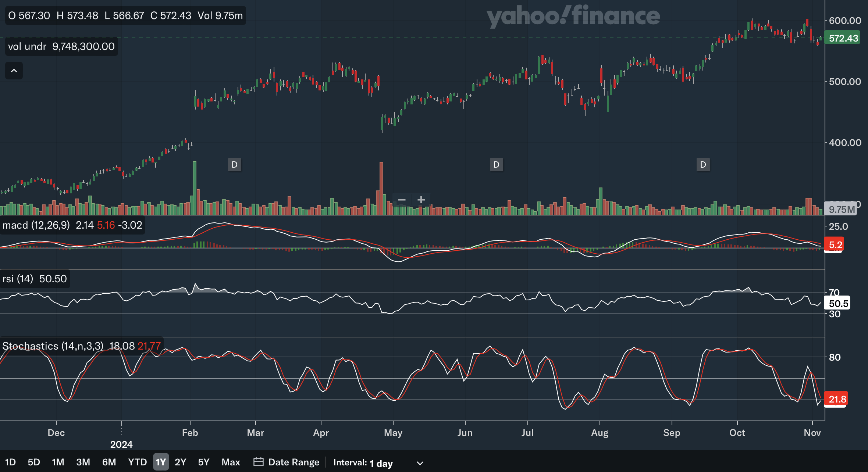
Task: Select the 5D time range
Action: pyautogui.click(x=34, y=462)
